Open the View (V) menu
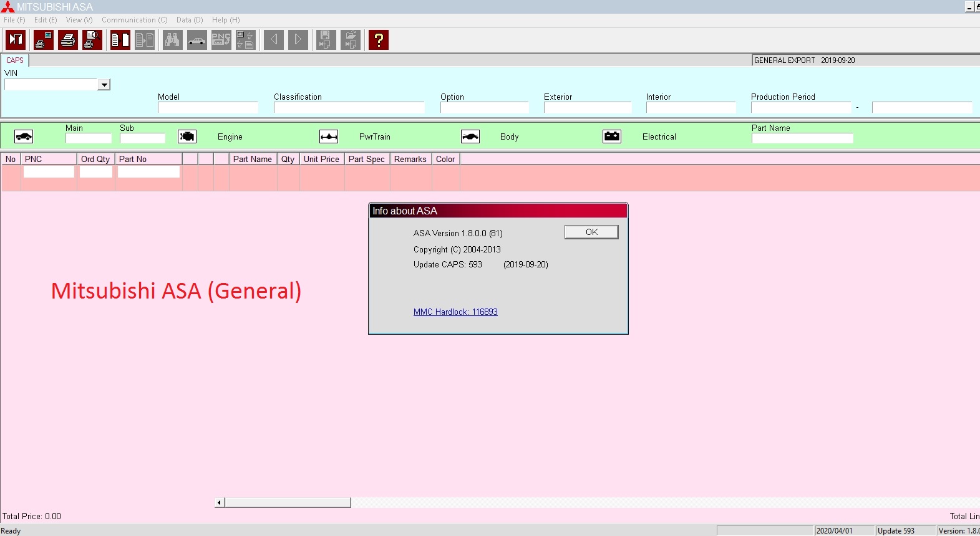 tap(79, 20)
